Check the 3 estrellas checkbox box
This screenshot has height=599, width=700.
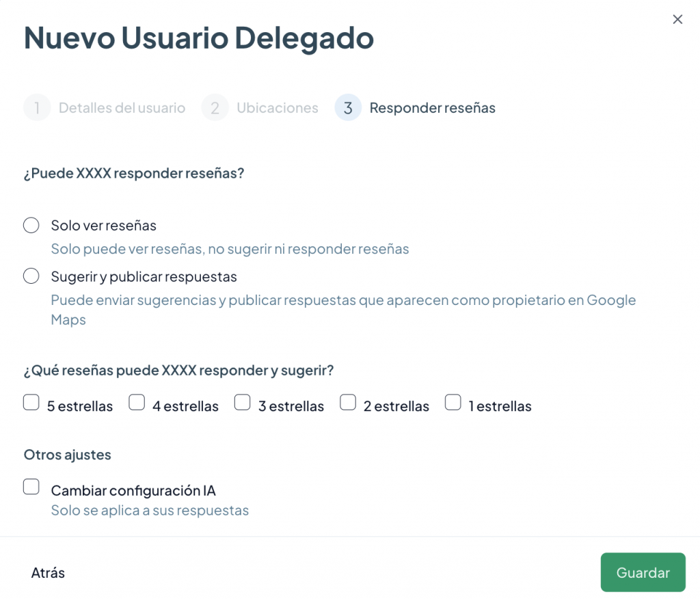[x=243, y=402]
